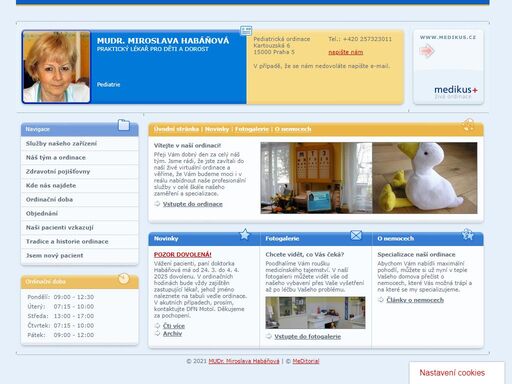
Task: Click the pink arrow icon under www.medikus.cz
Action: (x=427, y=51)
